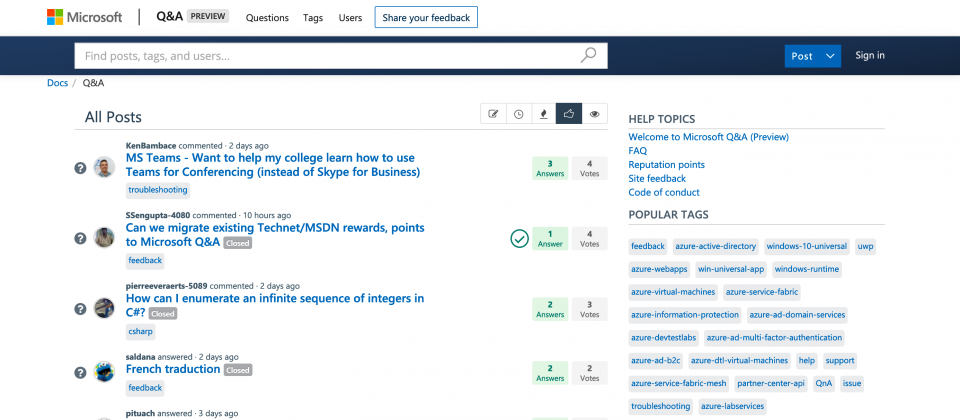The image size is (960, 420).
Task: Open SSengupta-4080's avatar
Action: [104, 238]
